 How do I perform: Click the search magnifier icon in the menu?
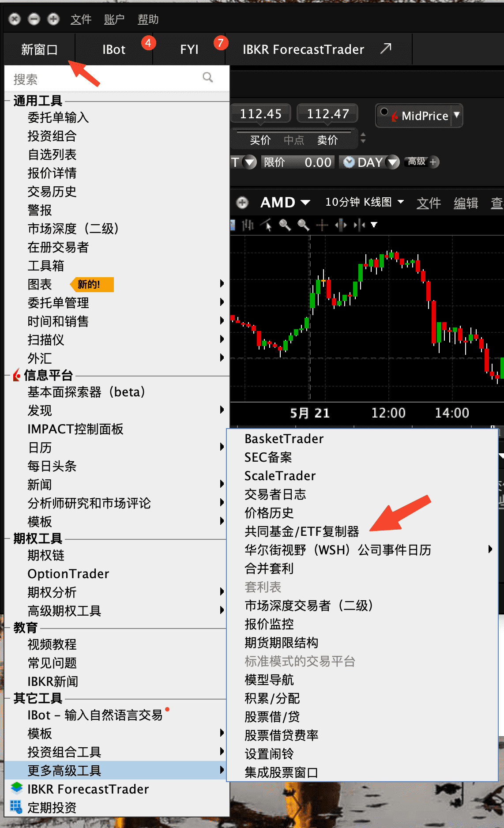207,78
